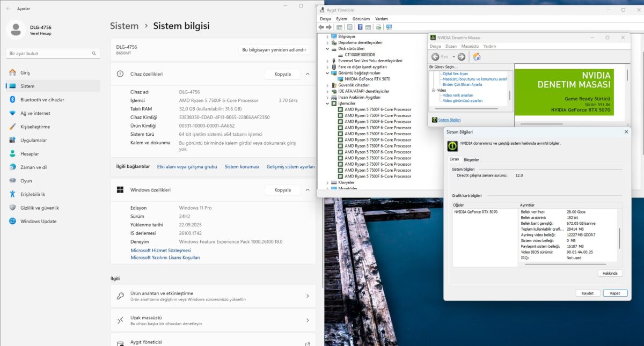Image resolution: width=644 pixels, height=346 pixels.
Task: Open Video renk ayarları in NVIDIA tree
Action: coord(458,95)
